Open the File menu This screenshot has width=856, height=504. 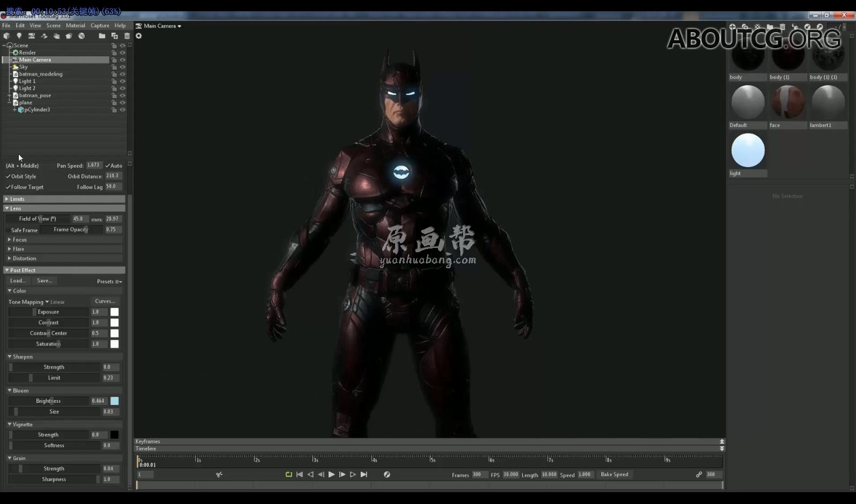[x=6, y=25]
